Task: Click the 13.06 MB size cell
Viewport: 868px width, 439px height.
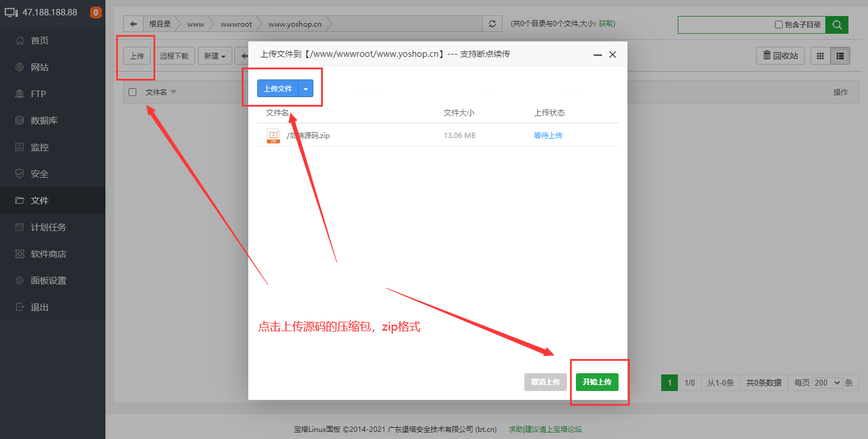Action: click(x=460, y=136)
